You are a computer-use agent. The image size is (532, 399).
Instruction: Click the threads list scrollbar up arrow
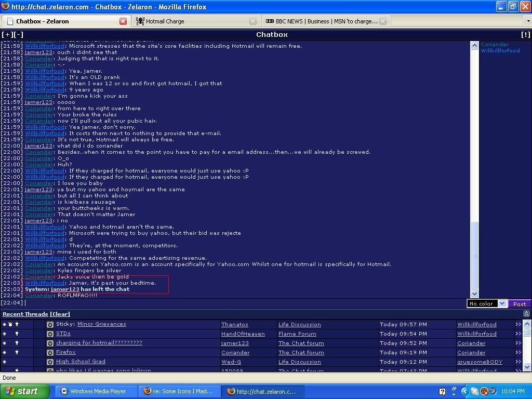tap(527, 324)
